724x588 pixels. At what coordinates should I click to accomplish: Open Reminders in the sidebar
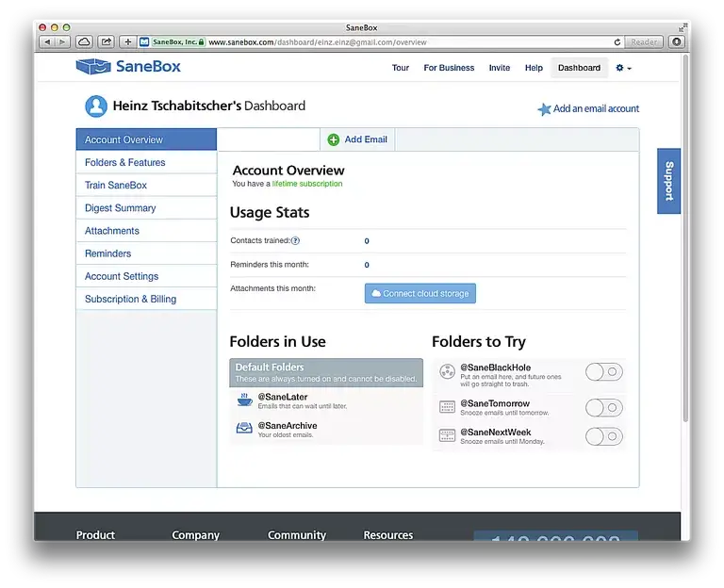(x=146, y=253)
